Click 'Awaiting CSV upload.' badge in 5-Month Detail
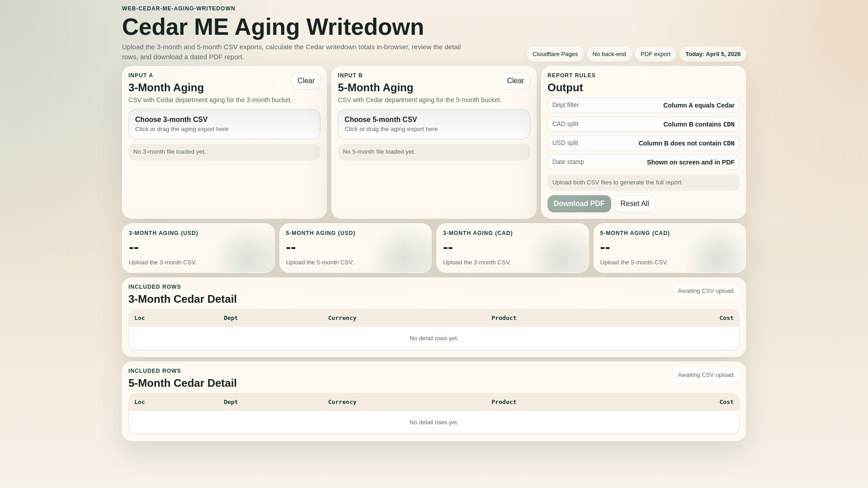 tap(706, 375)
